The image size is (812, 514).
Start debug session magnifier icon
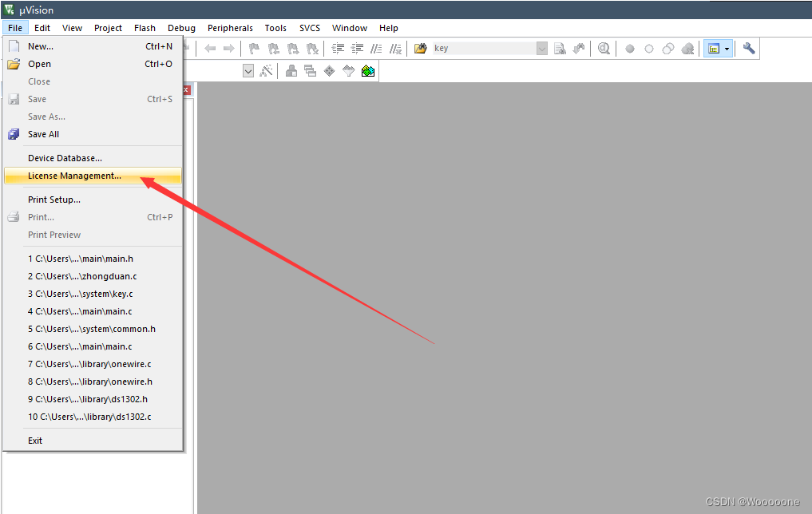pos(604,49)
